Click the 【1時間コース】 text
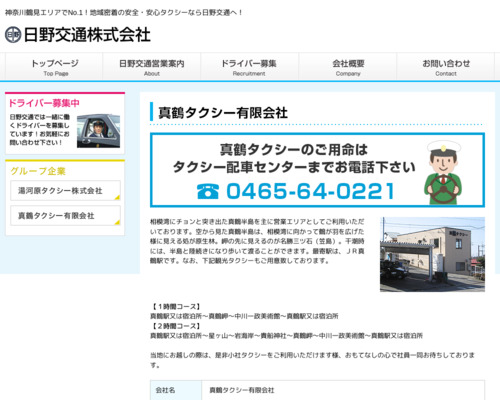The width and height of the screenshot is (500, 400). [x=176, y=306]
